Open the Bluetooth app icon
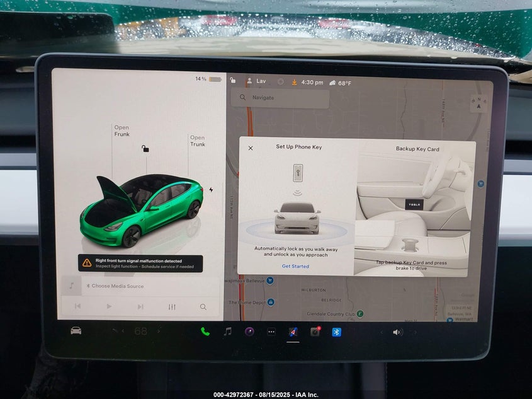 pos(336,332)
